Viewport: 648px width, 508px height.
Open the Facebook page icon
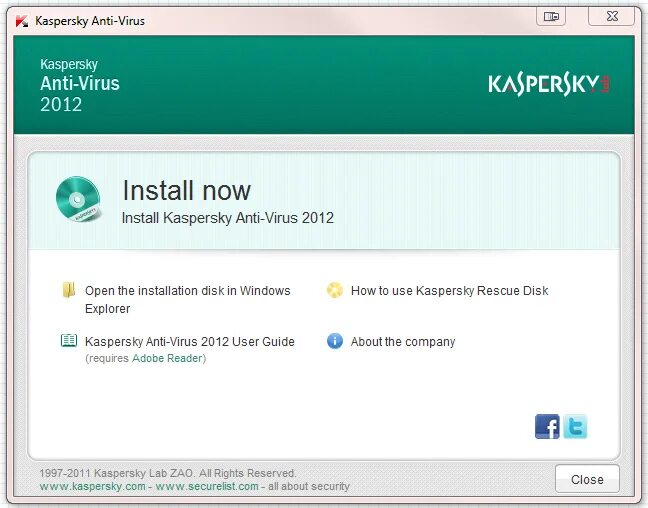click(x=547, y=426)
